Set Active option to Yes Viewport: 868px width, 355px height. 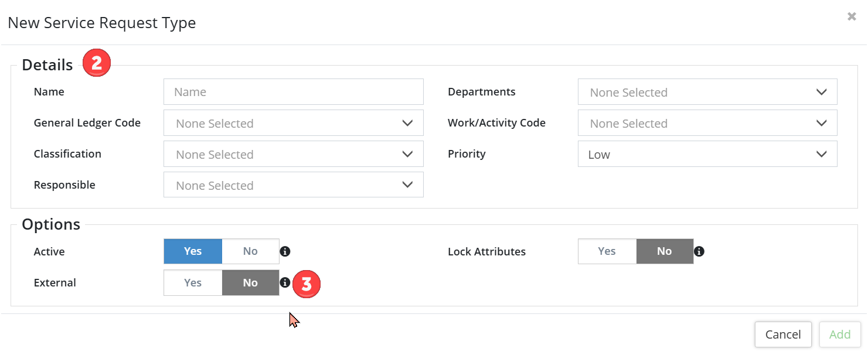coord(193,251)
